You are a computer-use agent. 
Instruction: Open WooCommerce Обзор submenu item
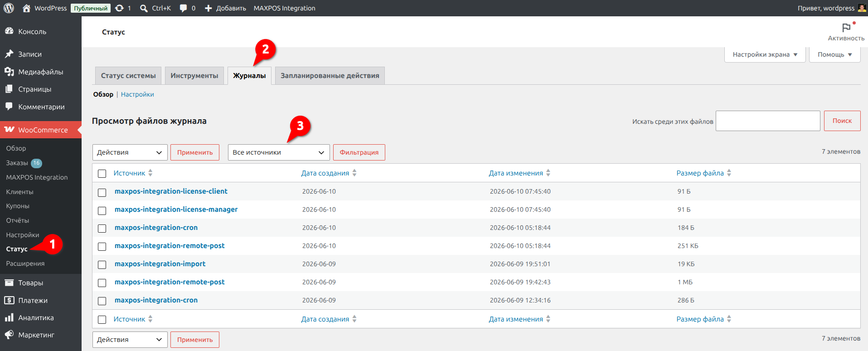(x=16, y=148)
